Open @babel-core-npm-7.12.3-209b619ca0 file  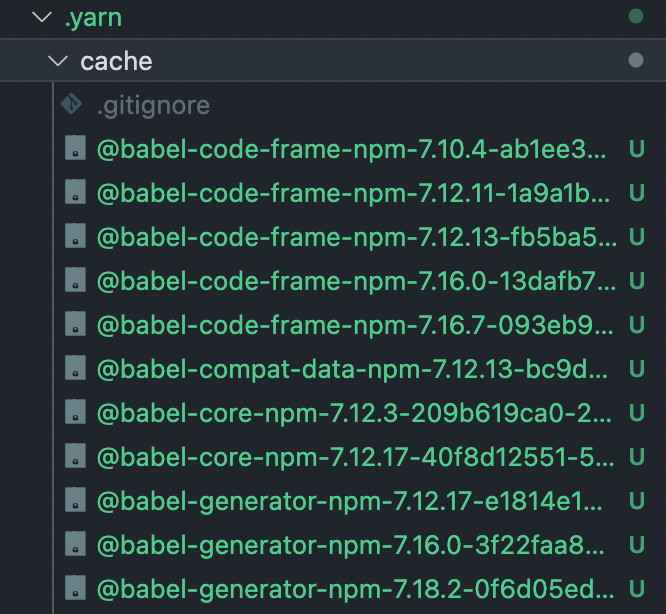coord(354,414)
